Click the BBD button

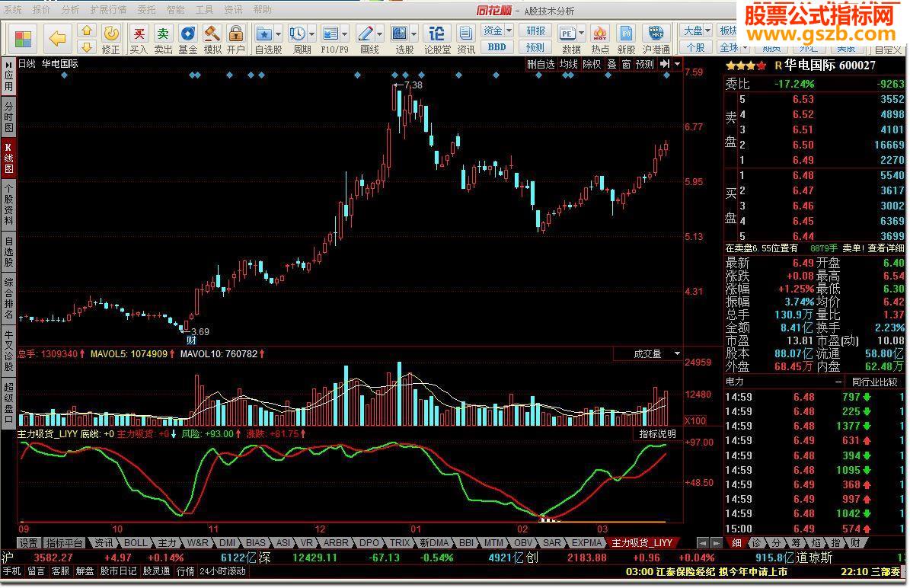(497, 47)
